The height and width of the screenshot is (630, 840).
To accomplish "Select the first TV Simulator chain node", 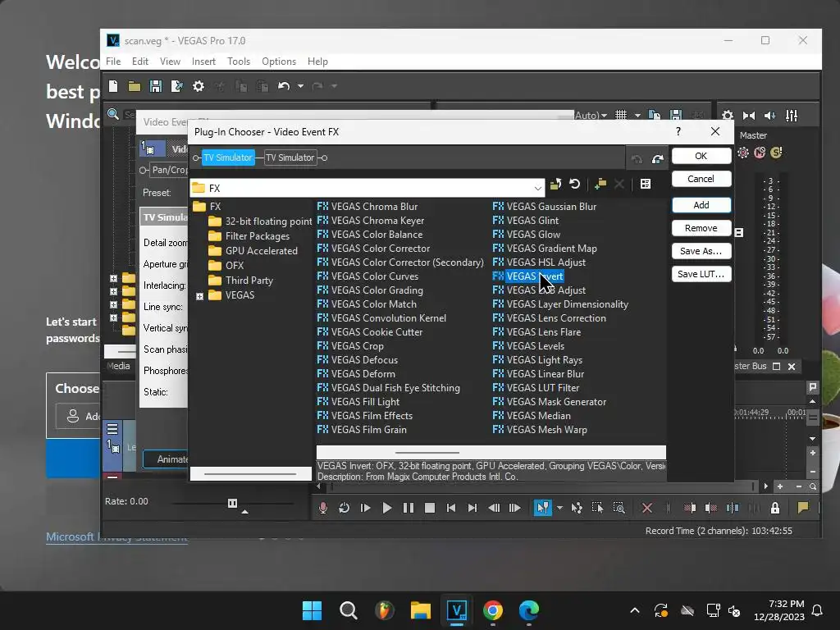I will [x=228, y=157].
